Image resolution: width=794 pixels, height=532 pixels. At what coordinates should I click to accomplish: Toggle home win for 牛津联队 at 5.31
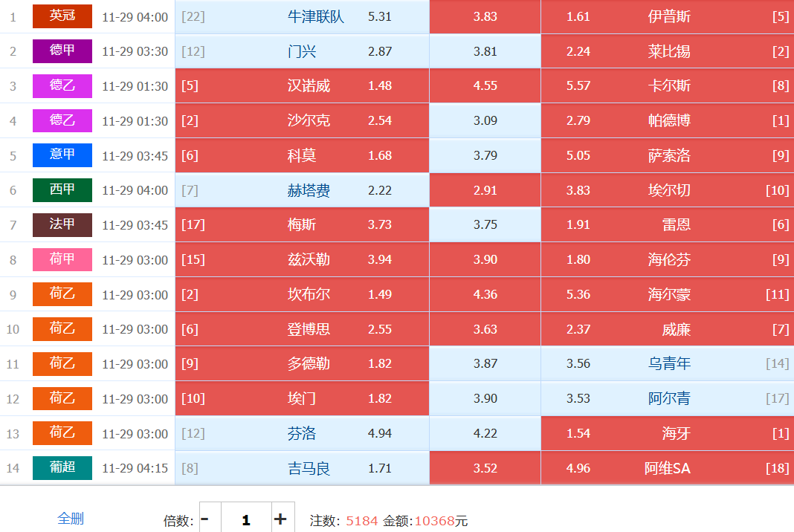point(302,16)
